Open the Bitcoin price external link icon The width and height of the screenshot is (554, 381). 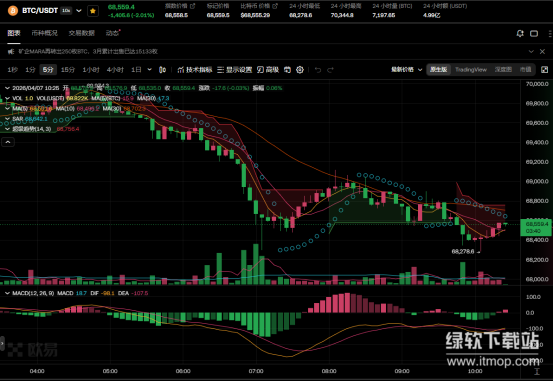(275, 6)
